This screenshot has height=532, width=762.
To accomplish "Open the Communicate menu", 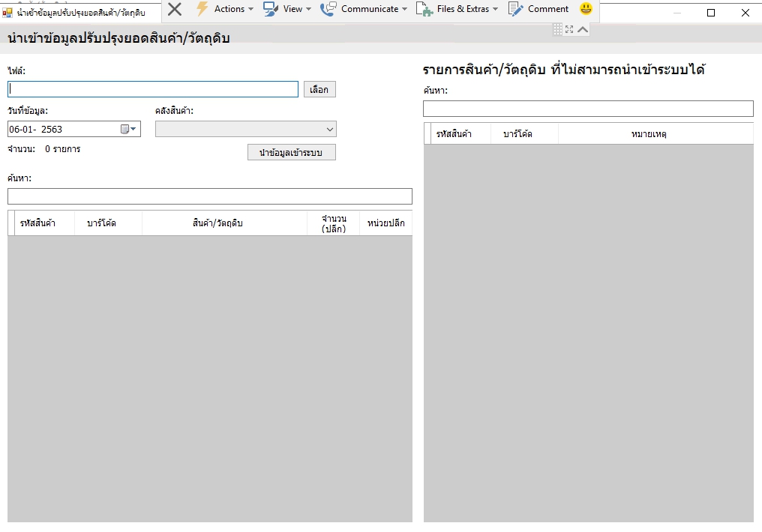I will point(364,9).
